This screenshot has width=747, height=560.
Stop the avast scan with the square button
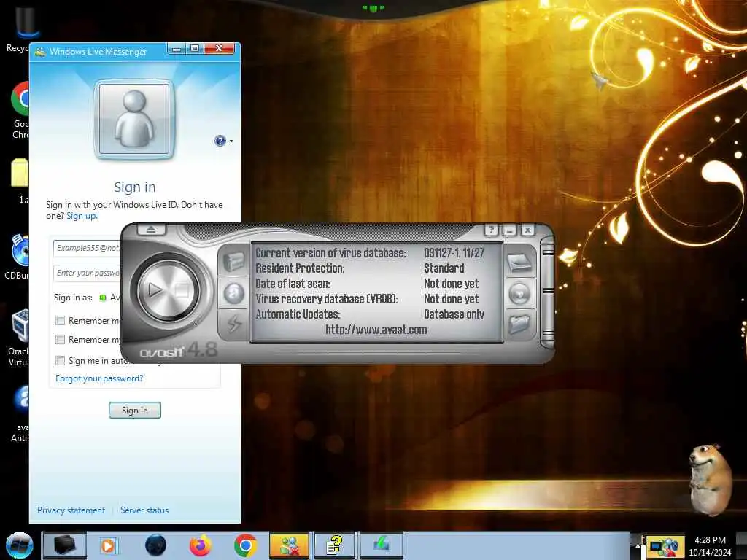[x=181, y=290]
